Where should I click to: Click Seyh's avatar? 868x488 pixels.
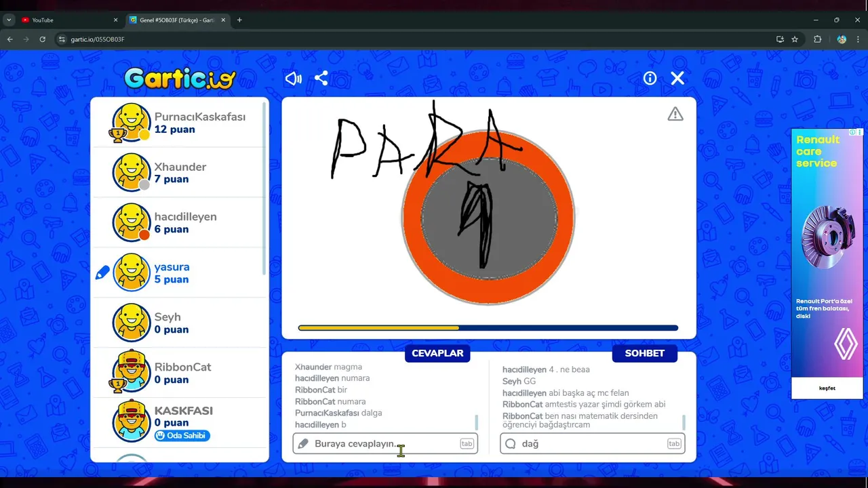(131, 323)
